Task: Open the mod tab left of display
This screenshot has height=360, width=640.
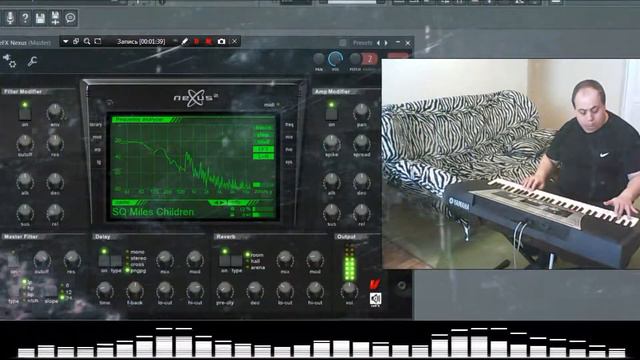Action: coord(97,137)
